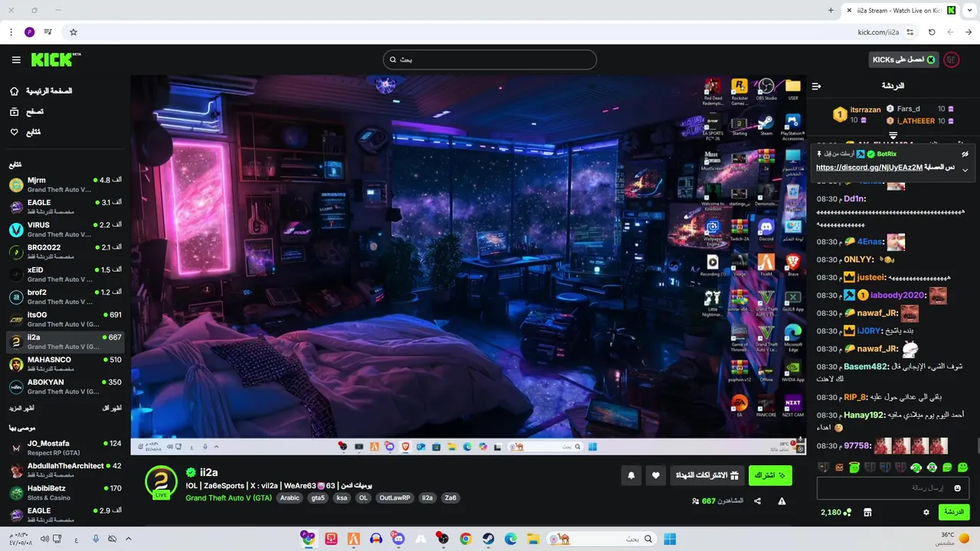Open BRG2022 channel in the sidebar
Viewport: 980px width, 551px height.
65,252
